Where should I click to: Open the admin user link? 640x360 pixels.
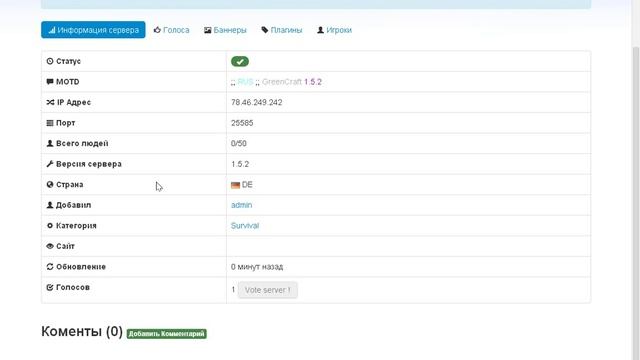tap(241, 205)
